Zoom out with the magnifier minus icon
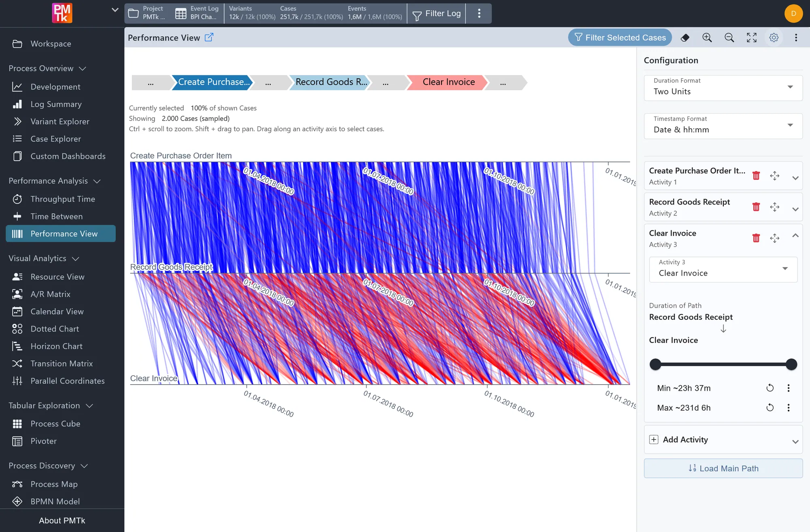 click(x=729, y=38)
